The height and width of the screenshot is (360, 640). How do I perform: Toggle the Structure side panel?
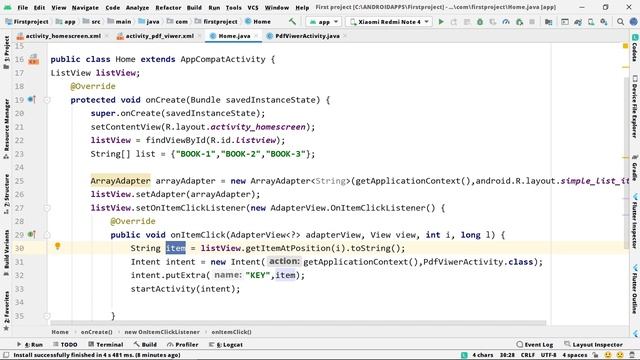coord(6,194)
